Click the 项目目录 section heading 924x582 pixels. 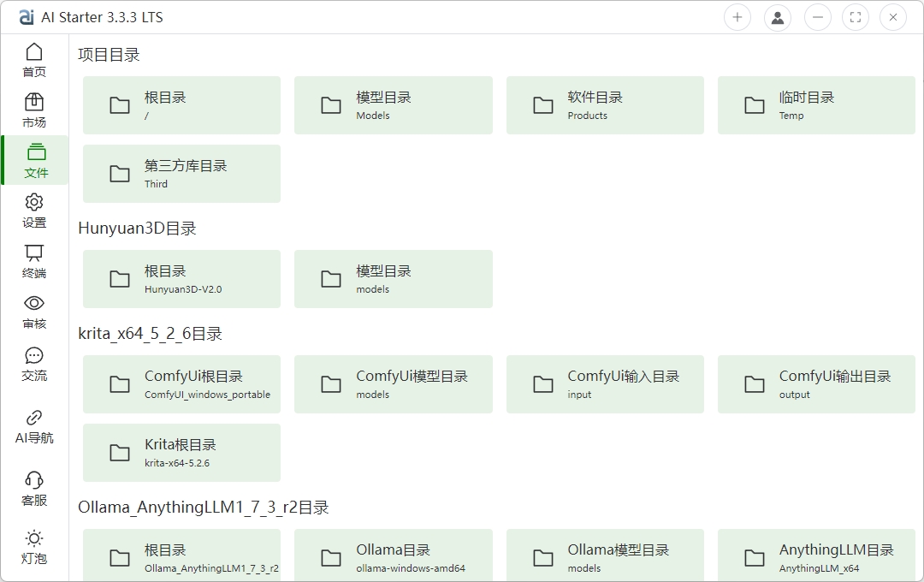pos(109,55)
